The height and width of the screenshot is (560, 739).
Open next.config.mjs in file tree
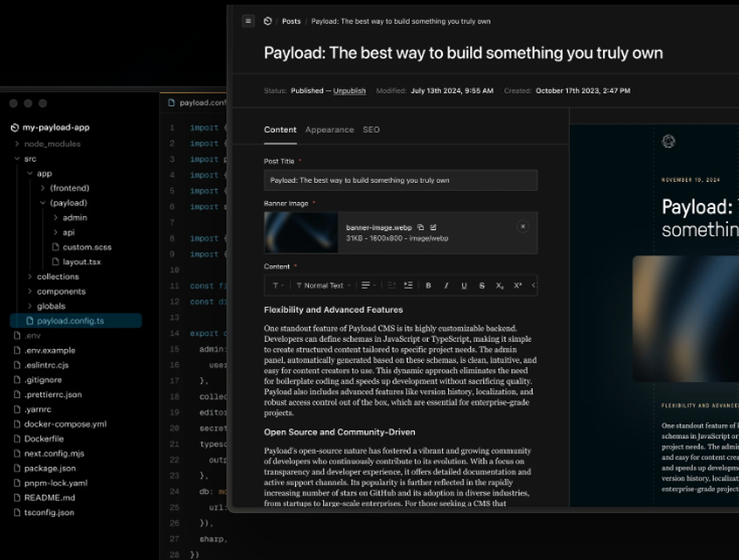point(49,454)
